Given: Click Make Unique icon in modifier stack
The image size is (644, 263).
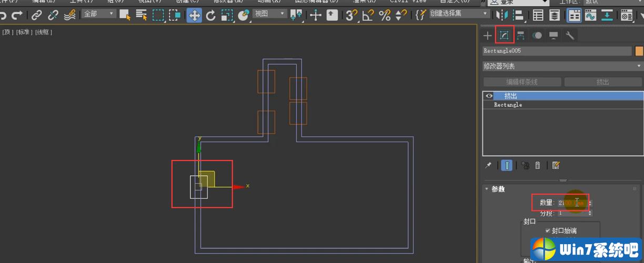Looking at the screenshot, I should point(525,165).
